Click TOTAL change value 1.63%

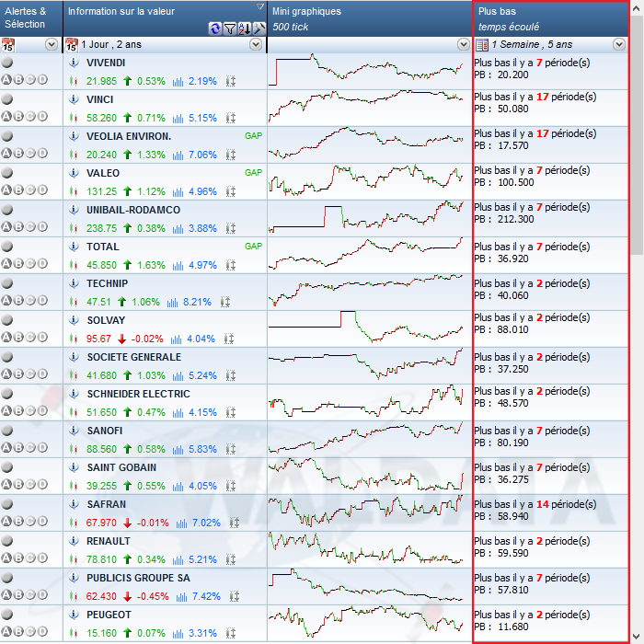click(x=151, y=265)
